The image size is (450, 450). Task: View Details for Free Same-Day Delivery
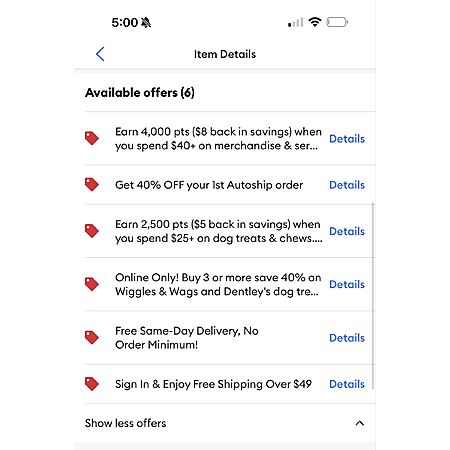pyautogui.click(x=347, y=338)
